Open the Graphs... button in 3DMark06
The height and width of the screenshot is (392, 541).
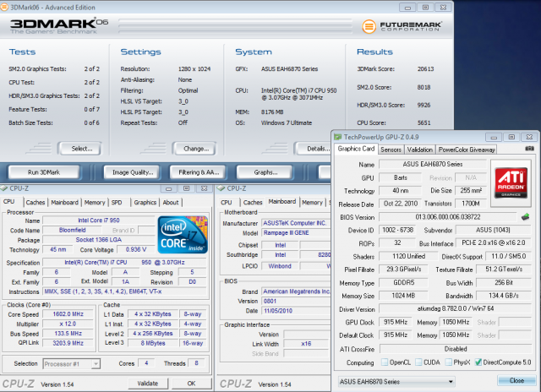point(265,172)
